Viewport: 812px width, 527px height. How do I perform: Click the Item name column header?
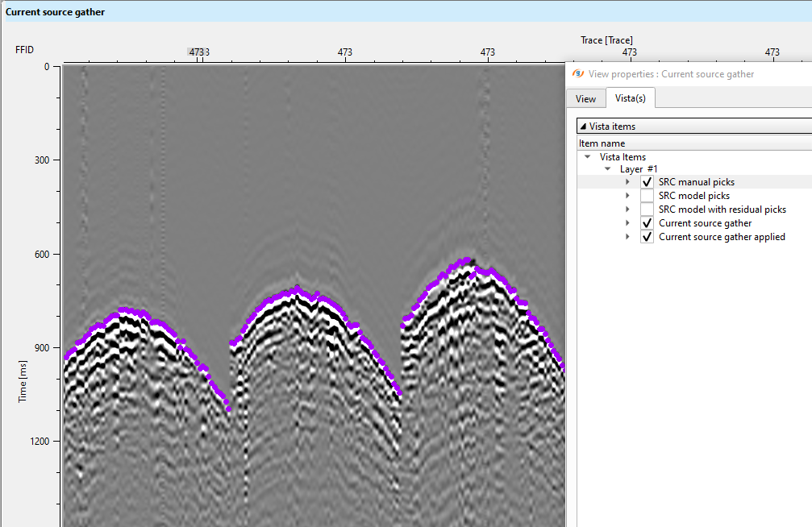[x=602, y=143]
